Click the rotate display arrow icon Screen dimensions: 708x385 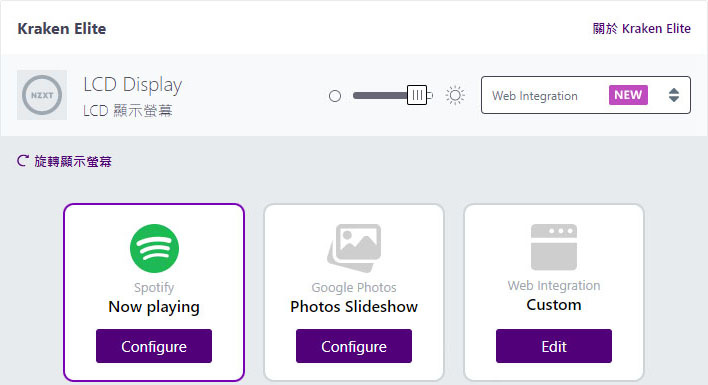[23, 161]
